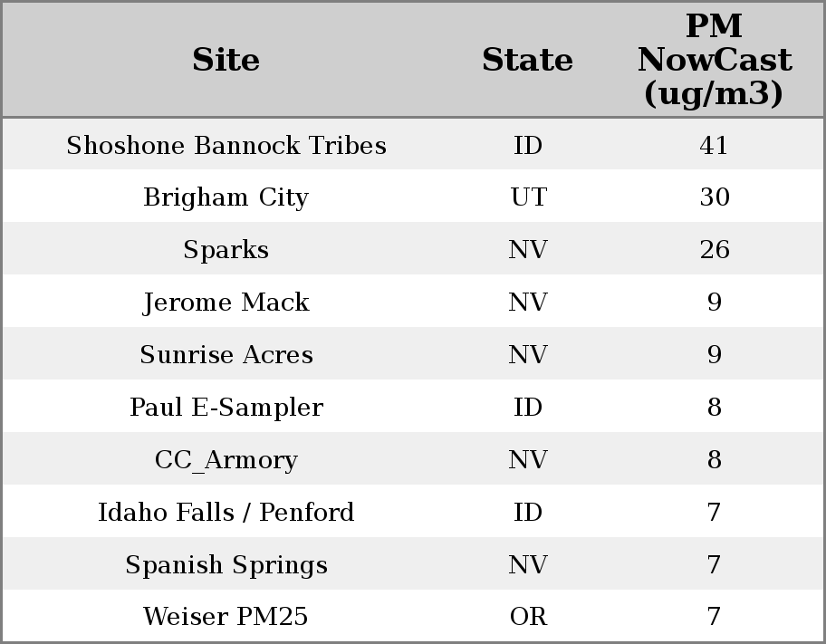Click the State column header
Image resolution: width=826 pixels, height=644 pixels.
pyautogui.click(x=527, y=60)
